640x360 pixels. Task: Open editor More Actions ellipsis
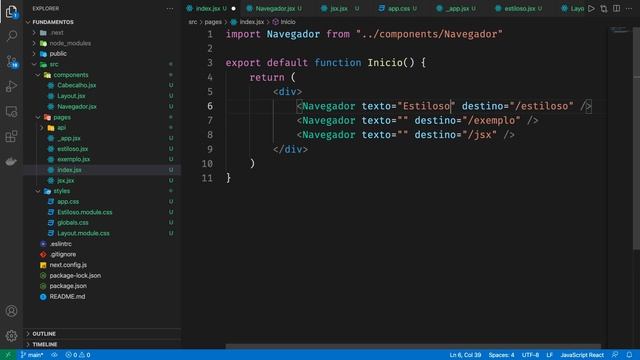point(629,8)
